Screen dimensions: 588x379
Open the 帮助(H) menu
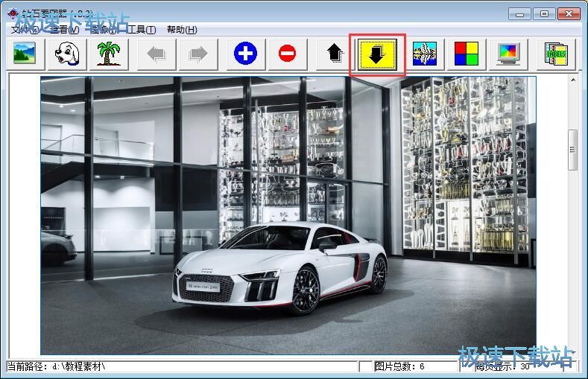click(x=182, y=30)
